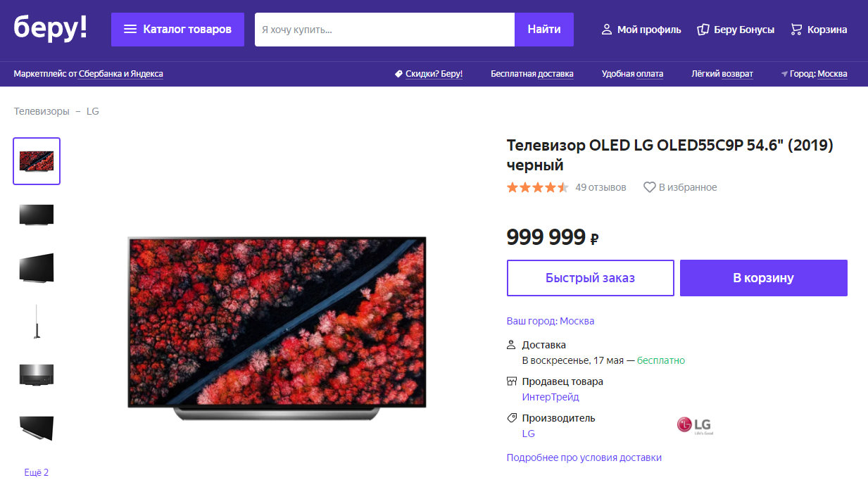Click the city location arrow icon
Image resolution: width=868 pixels, height=480 pixels.
784,74
